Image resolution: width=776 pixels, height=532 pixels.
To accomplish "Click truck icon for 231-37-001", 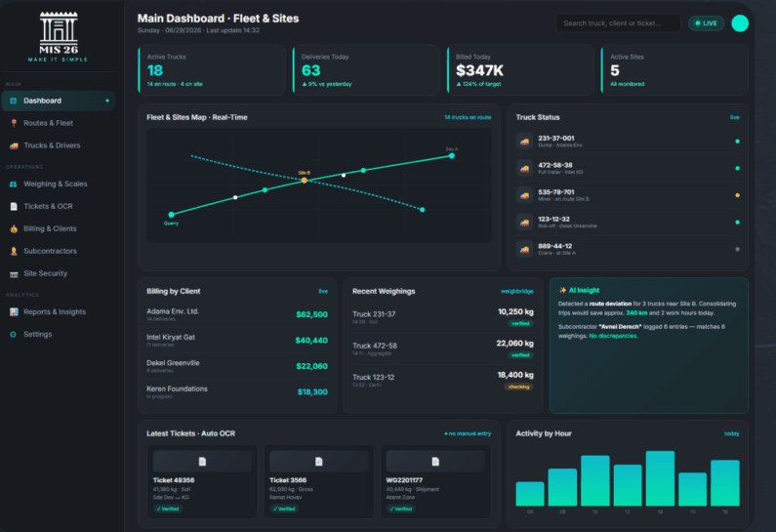I will [524, 142].
